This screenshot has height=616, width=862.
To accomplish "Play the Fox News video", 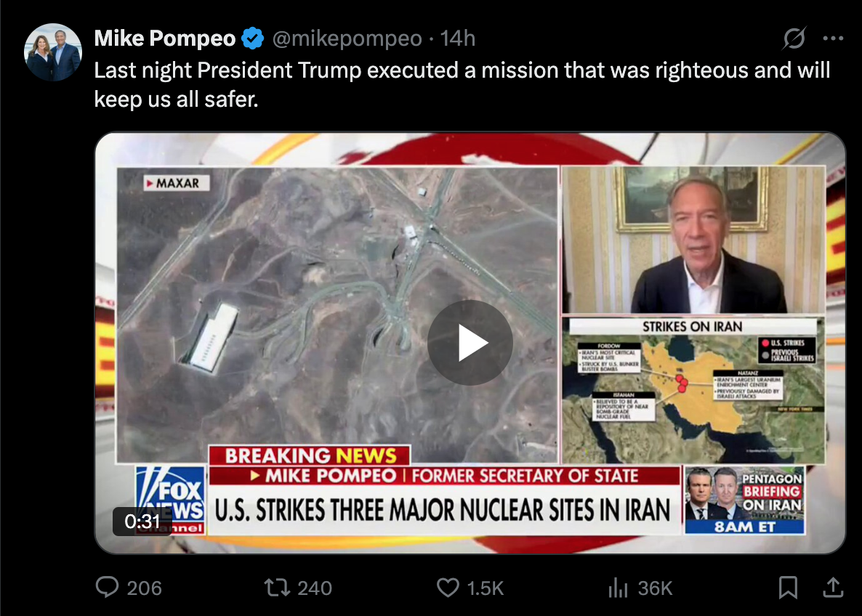I will pos(470,343).
